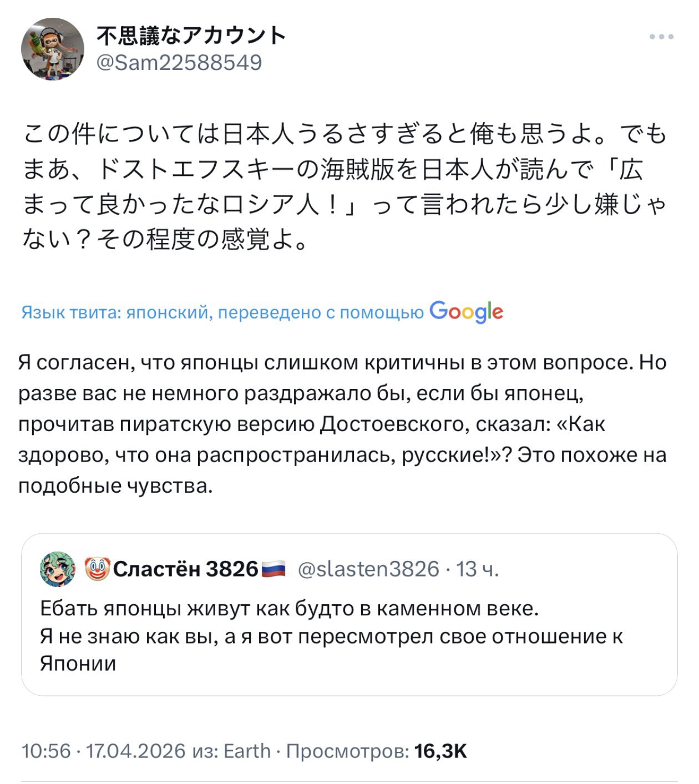Click the Russian translated tweet text
Screen dimensions: 699x784
tap(342, 423)
